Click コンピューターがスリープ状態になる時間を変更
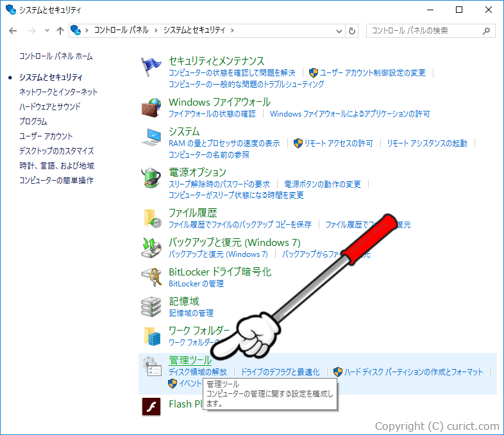The image size is (504, 435). [236, 195]
